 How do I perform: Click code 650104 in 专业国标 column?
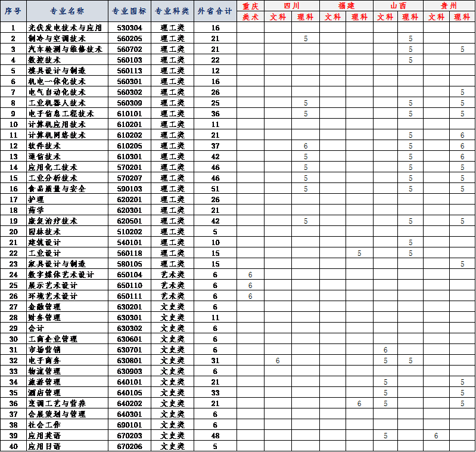click(x=129, y=275)
